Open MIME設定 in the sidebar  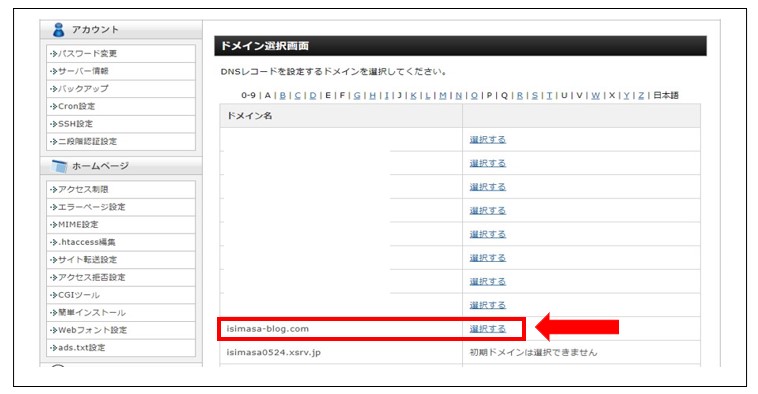click(x=78, y=224)
